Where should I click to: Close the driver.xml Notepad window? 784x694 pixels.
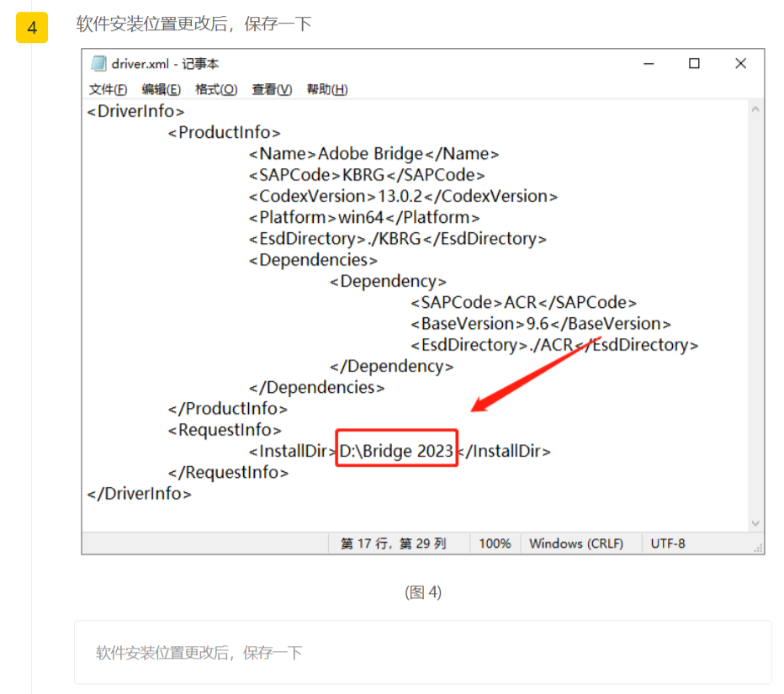740,63
